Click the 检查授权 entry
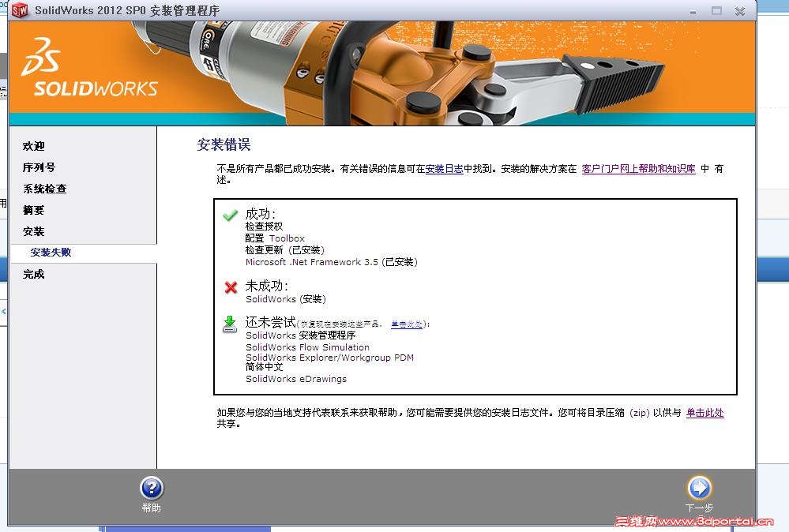789x532 pixels. [x=264, y=227]
